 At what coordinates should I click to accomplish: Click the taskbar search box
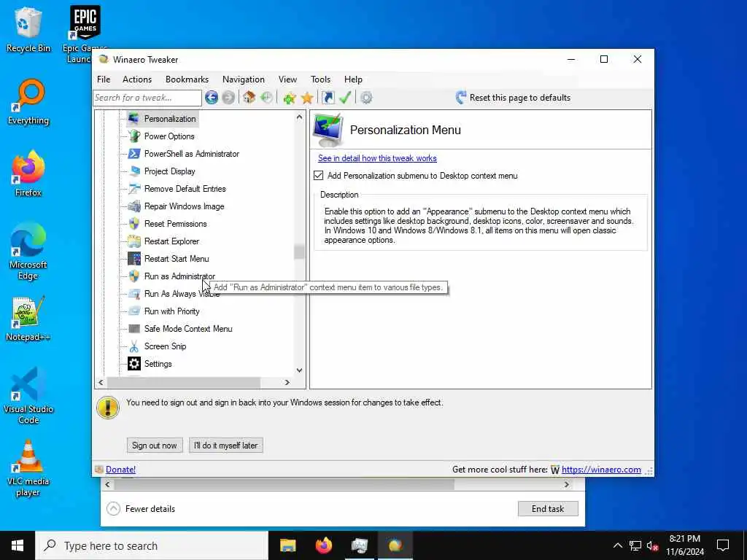(x=152, y=545)
